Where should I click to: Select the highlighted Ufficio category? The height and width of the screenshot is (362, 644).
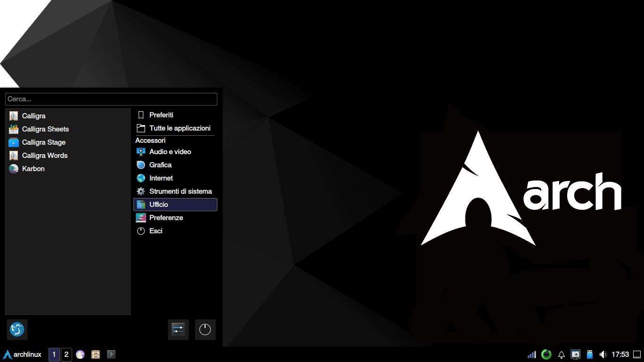tap(175, 205)
